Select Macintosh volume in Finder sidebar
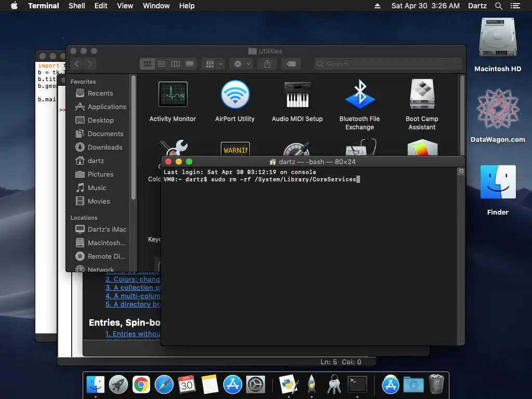This screenshot has width=532, height=399. pos(100,243)
